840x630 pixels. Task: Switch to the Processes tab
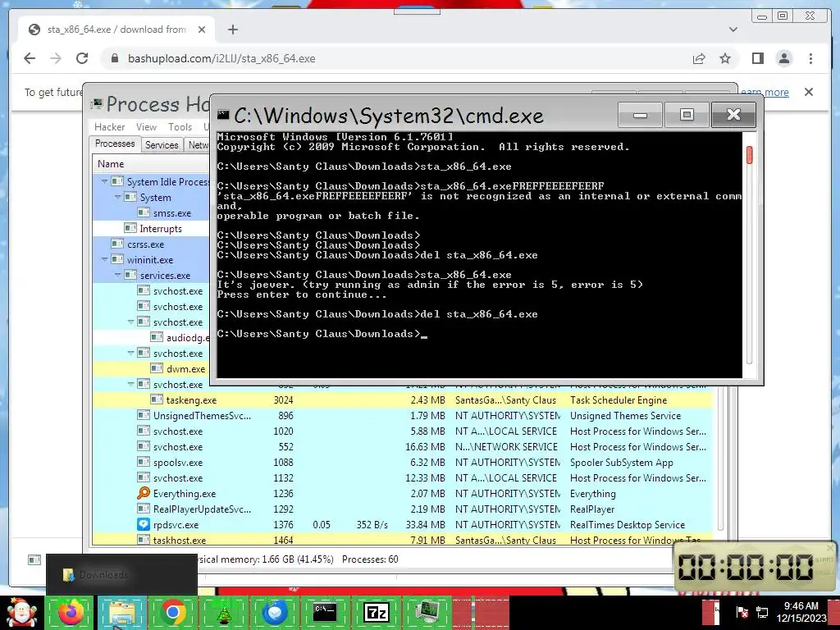(x=115, y=144)
